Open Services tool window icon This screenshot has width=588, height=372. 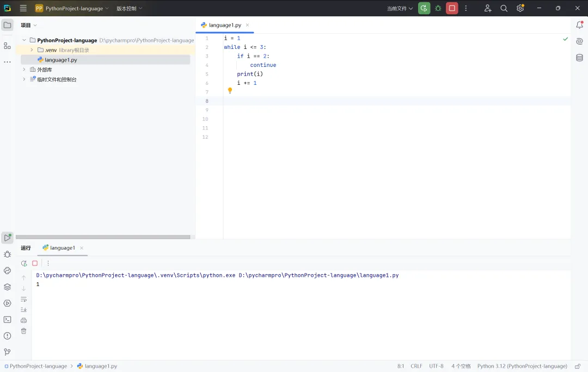(x=7, y=303)
